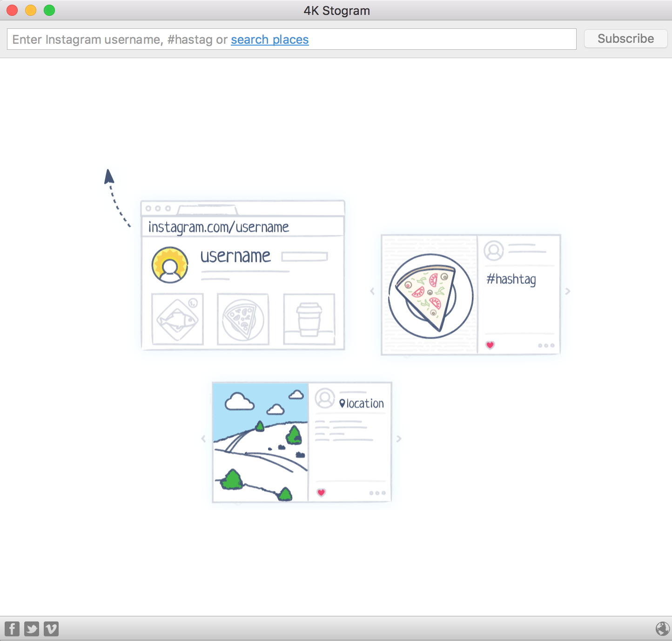Screen dimensions: 672x641
Task: Open the Vimeo page icon
Action: [x=51, y=629]
